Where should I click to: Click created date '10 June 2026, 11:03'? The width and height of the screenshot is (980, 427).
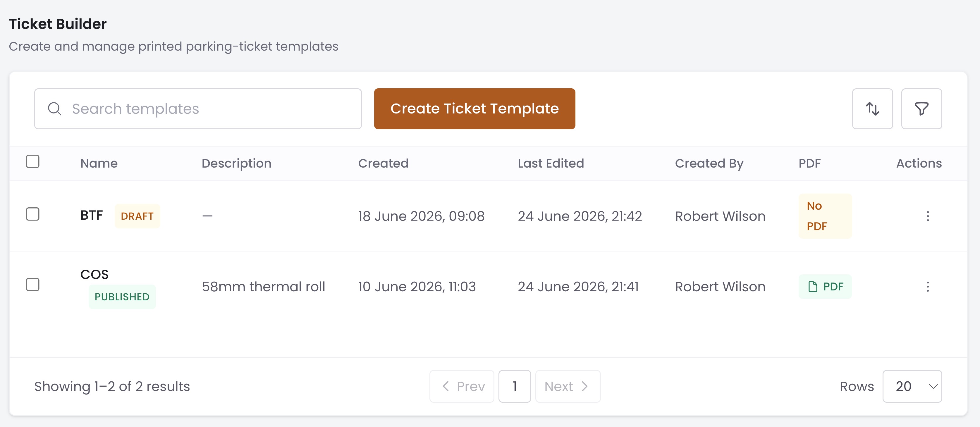coord(417,286)
